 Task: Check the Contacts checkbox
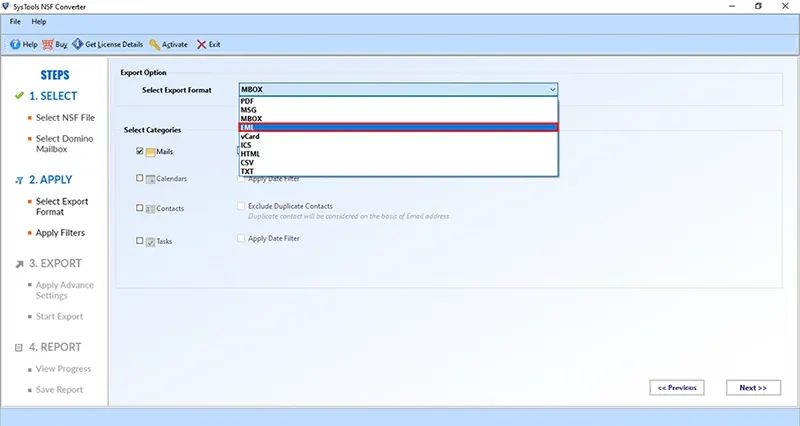click(x=139, y=208)
